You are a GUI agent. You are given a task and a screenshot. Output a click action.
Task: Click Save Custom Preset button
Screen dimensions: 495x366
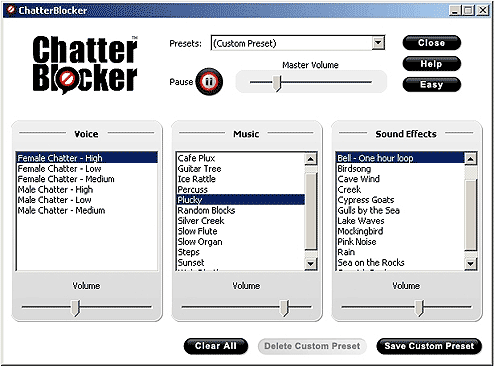tap(429, 346)
